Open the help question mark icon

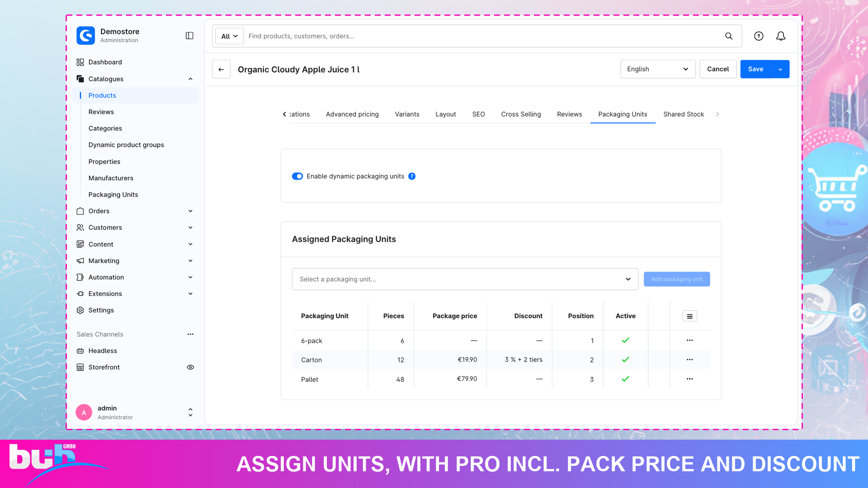[759, 36]
